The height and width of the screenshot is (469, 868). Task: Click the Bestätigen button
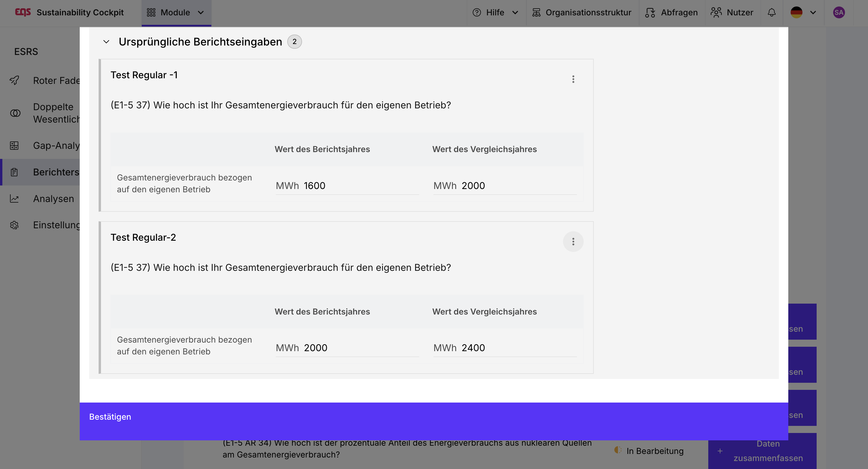(110, 417)
